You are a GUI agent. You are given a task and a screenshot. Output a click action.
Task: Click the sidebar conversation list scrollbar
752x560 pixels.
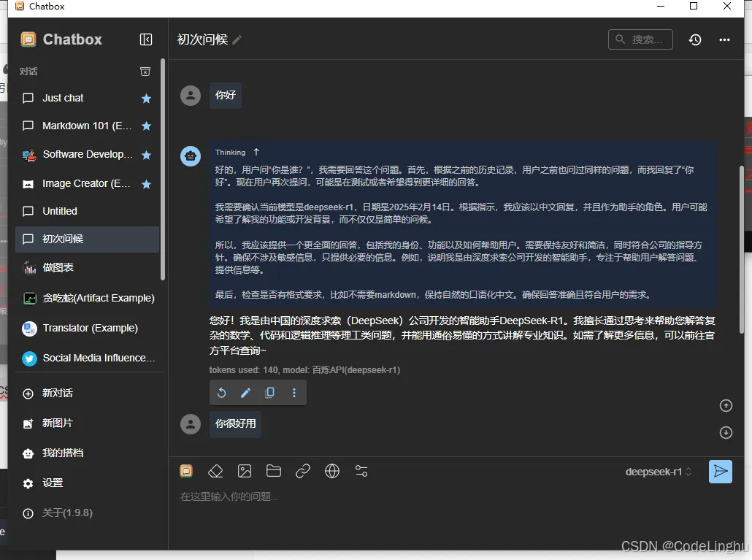pyautogui.click(x=163, y=169)
